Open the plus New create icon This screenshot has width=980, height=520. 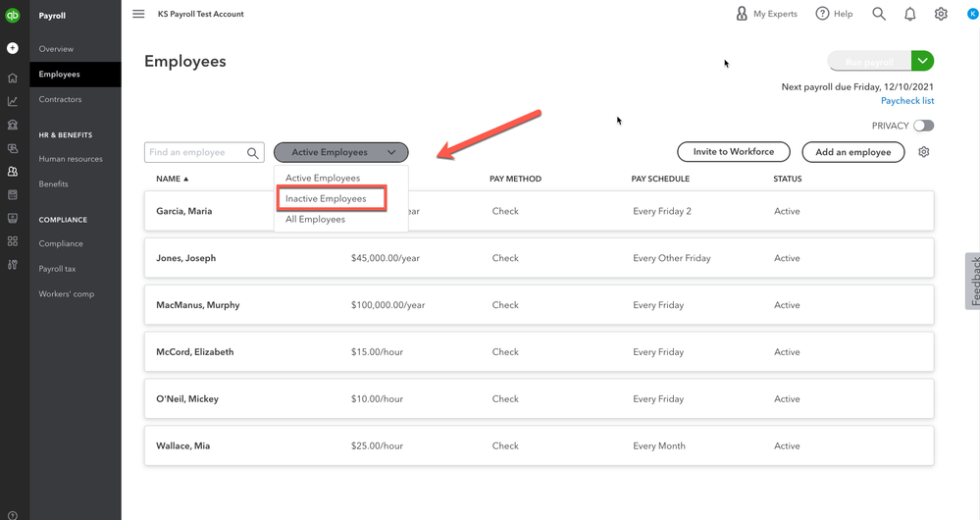pos(13,48)
